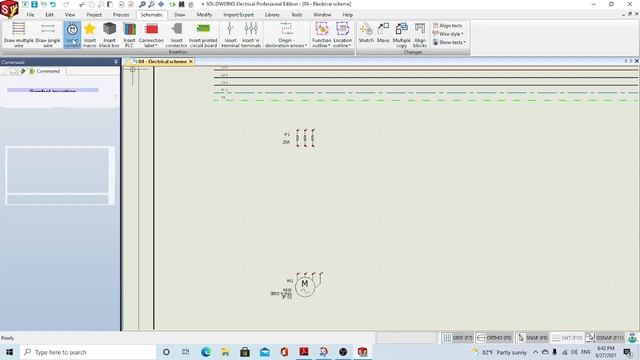Toggle GRID (F7) in status bar
Viewport: 640px width, 360px height.
point(458,338)
